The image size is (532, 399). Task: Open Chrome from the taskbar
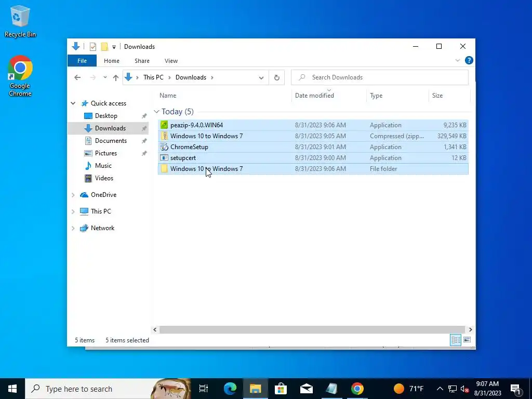point(357,389)
